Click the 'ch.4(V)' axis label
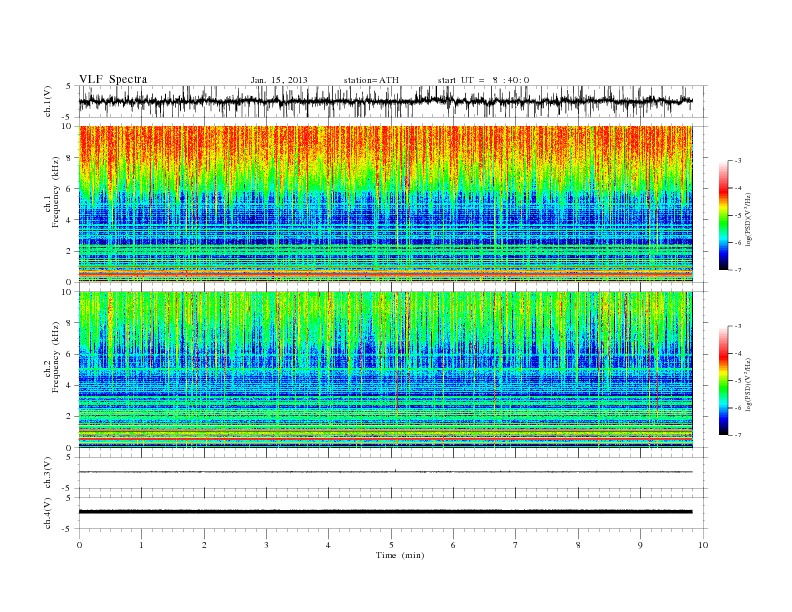Screen dimensions: 792x612 tap(48, 513)
